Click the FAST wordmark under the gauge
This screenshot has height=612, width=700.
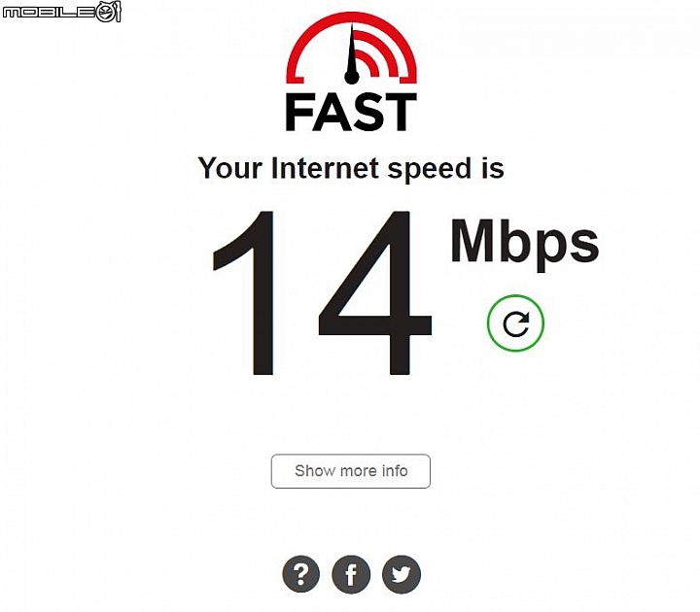pos(351,112)
